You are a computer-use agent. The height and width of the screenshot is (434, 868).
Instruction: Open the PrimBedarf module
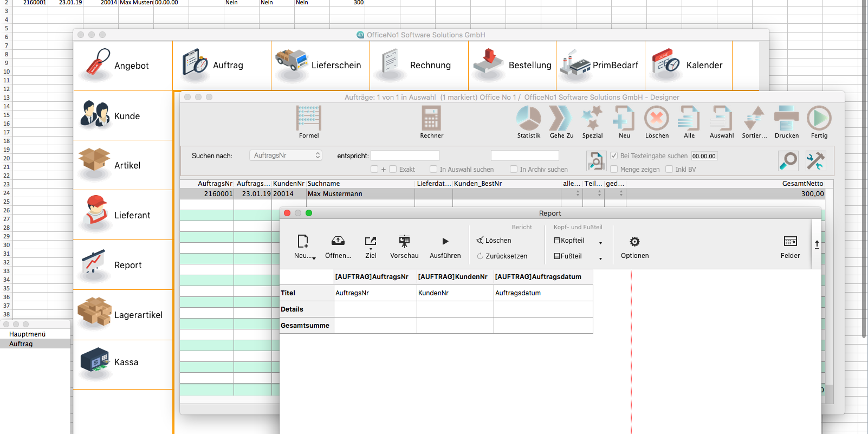(600, 65)
